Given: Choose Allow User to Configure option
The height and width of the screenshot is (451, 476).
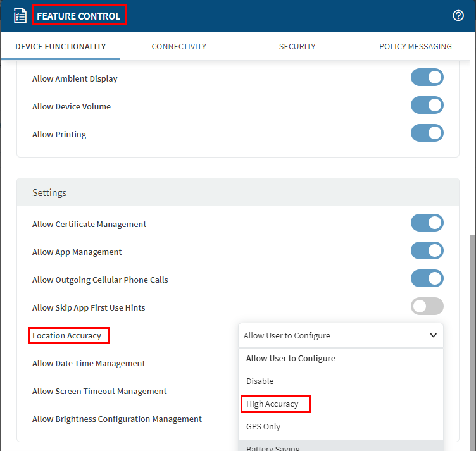Looking at the screenshot, I should point(291,358).
